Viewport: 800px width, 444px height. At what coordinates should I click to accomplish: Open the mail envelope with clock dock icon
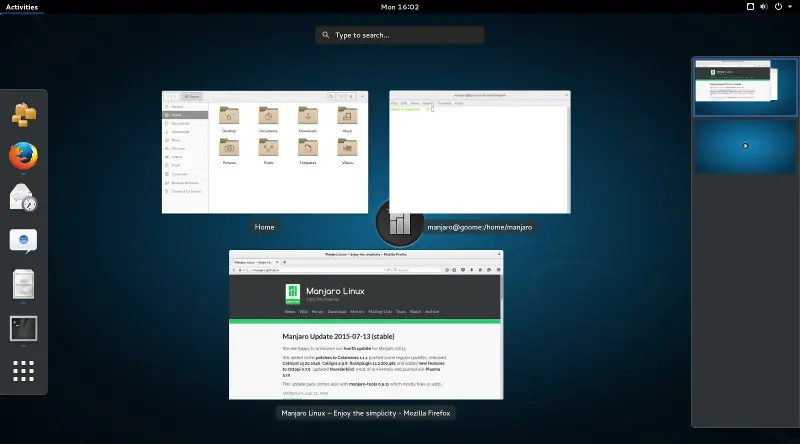click(x=23, y=198)
